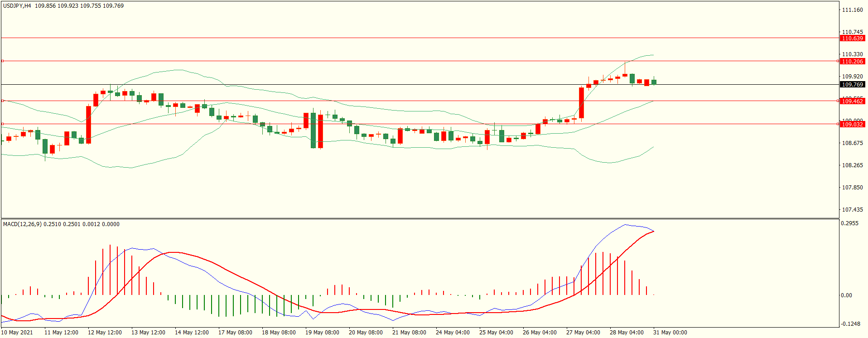Select the 13 May 12:00 time label
This screenshot has height=338, width=868.
click(148, 333)
